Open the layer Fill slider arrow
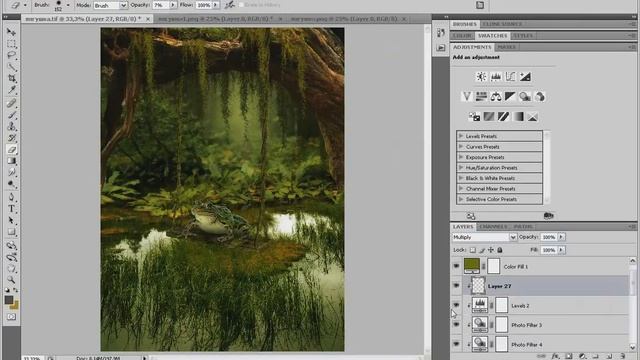 [x=562, y=250]
